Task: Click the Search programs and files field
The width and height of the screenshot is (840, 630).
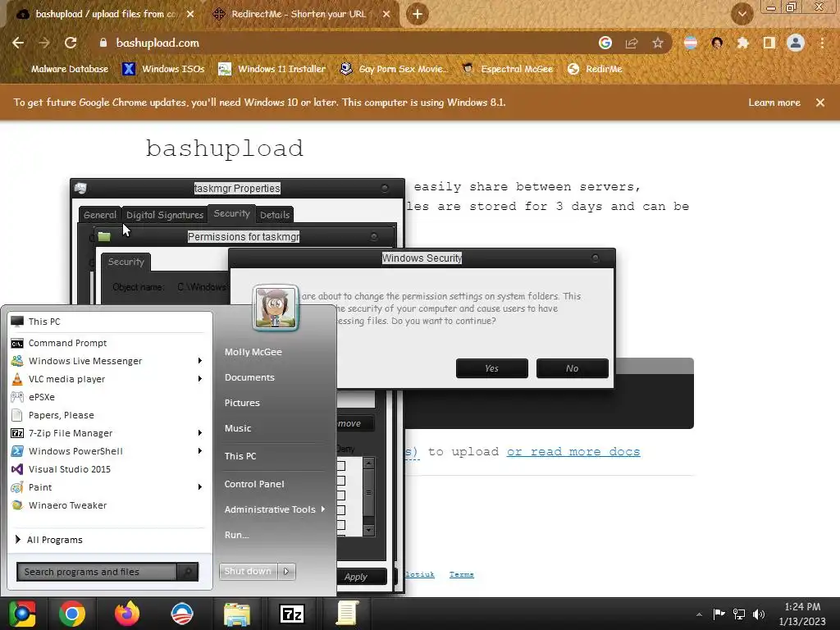Action: click(x=97, y=572)
